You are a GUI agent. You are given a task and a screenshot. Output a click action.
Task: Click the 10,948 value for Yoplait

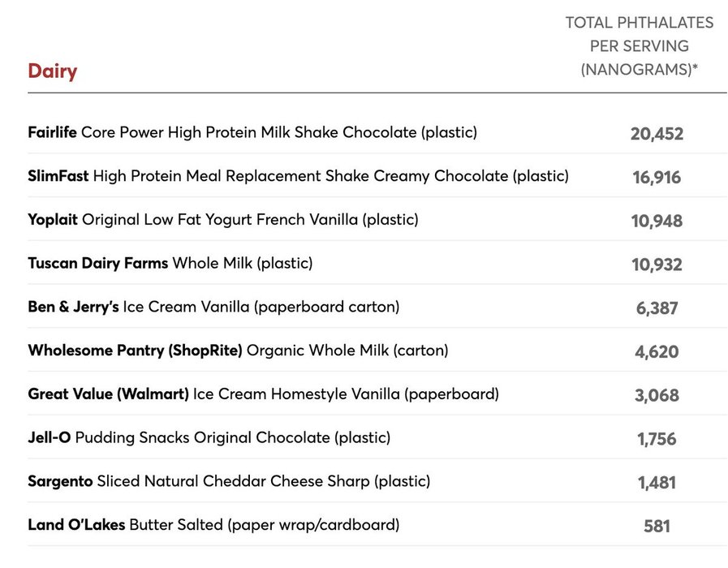point(657,221)
